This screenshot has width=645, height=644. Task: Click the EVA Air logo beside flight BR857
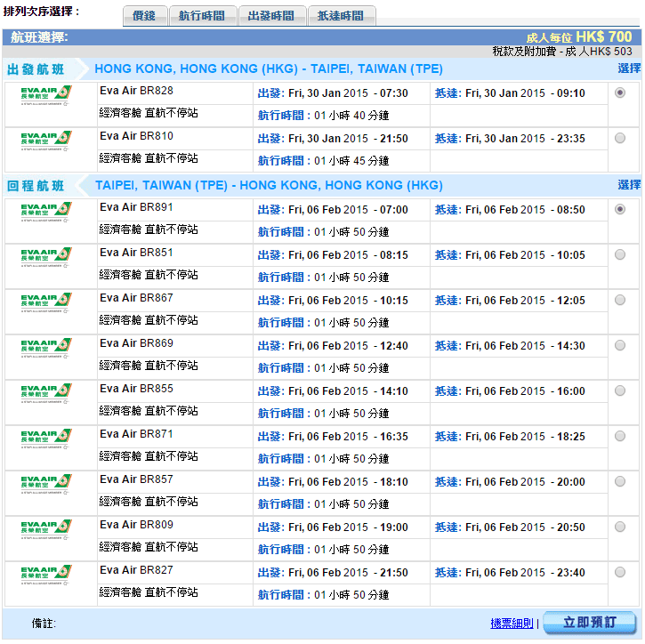coord(46,484)
